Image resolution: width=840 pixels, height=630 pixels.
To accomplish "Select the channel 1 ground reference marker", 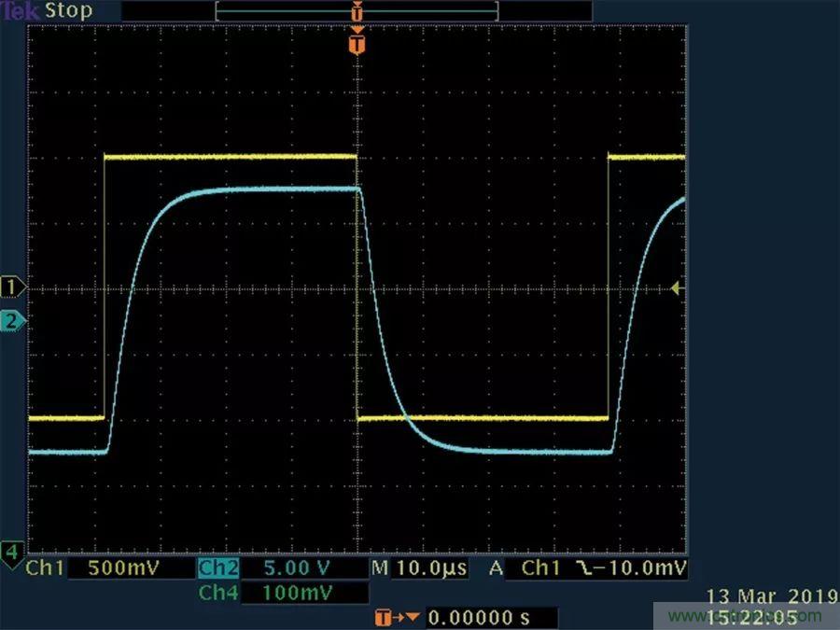I will tap(13, 285).
